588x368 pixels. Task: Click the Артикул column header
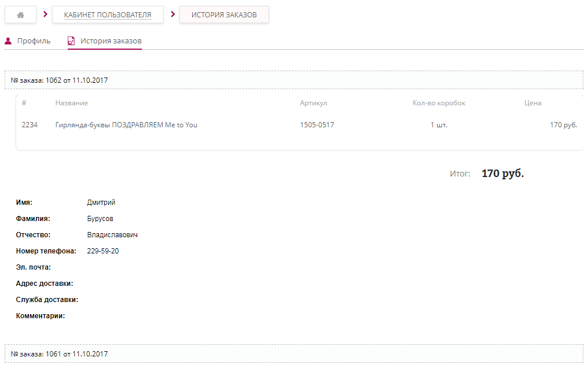click(x=314, y=103)
